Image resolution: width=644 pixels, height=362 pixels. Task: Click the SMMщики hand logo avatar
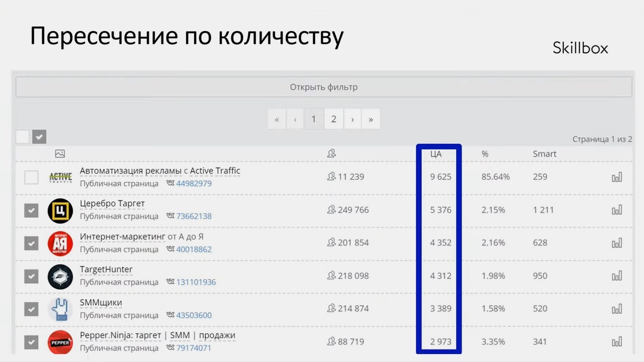tap(60, 310)
